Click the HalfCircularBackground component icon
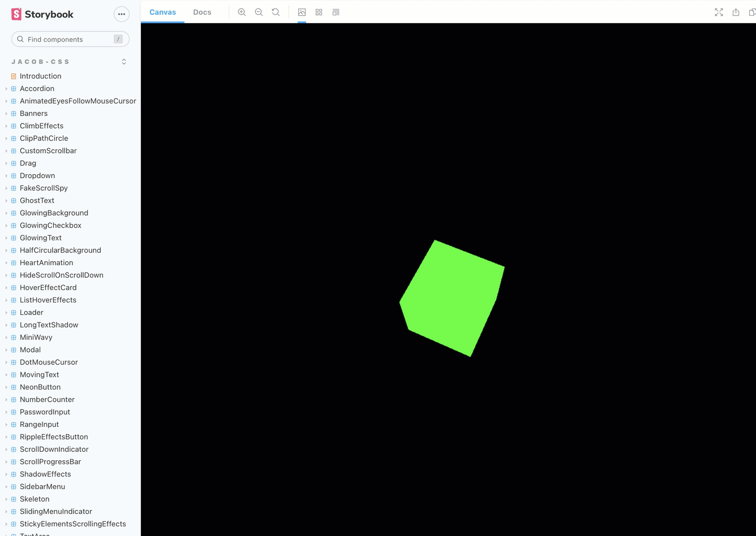 pos(14,250)
